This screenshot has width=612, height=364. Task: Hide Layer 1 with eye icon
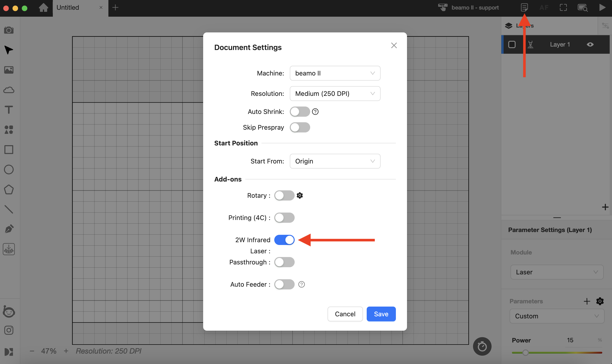[x=590, y=44]
